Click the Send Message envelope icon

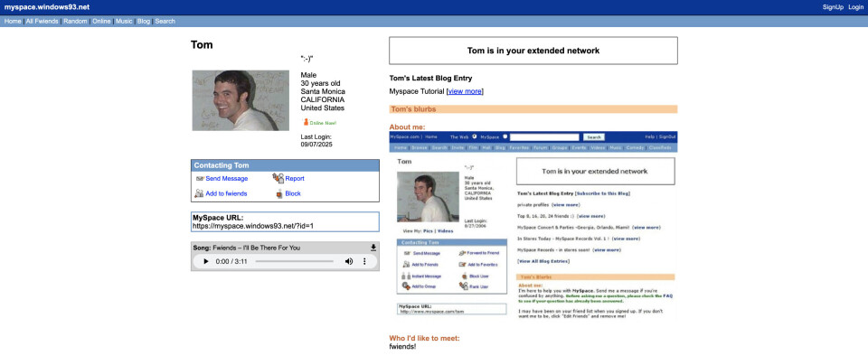pyautogui.click(x=200, y=179)
